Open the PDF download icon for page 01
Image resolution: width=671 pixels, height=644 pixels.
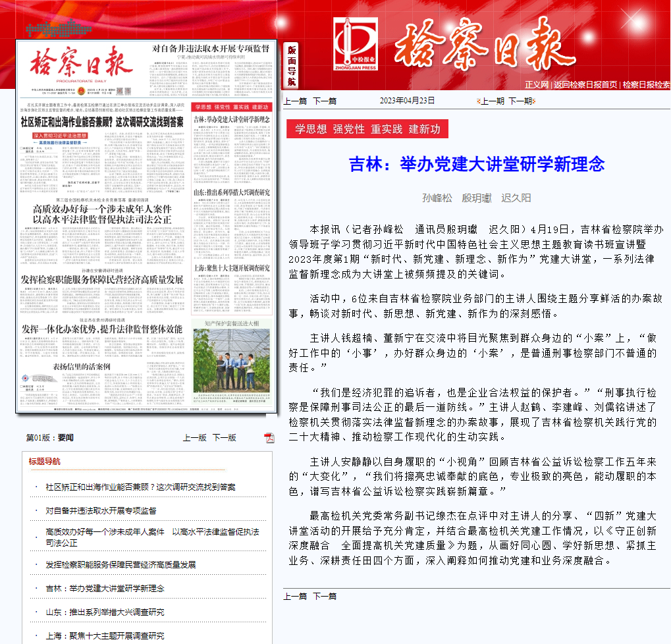click(x=269, y=439)
